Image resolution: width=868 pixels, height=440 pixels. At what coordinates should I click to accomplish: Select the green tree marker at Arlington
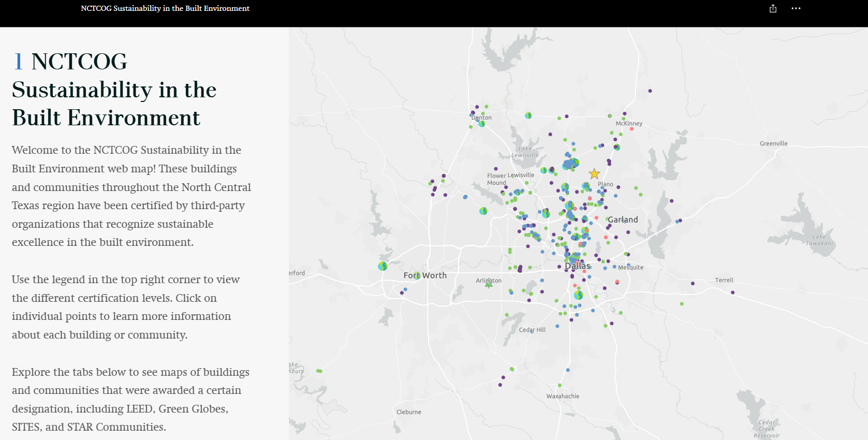[488, 284]
